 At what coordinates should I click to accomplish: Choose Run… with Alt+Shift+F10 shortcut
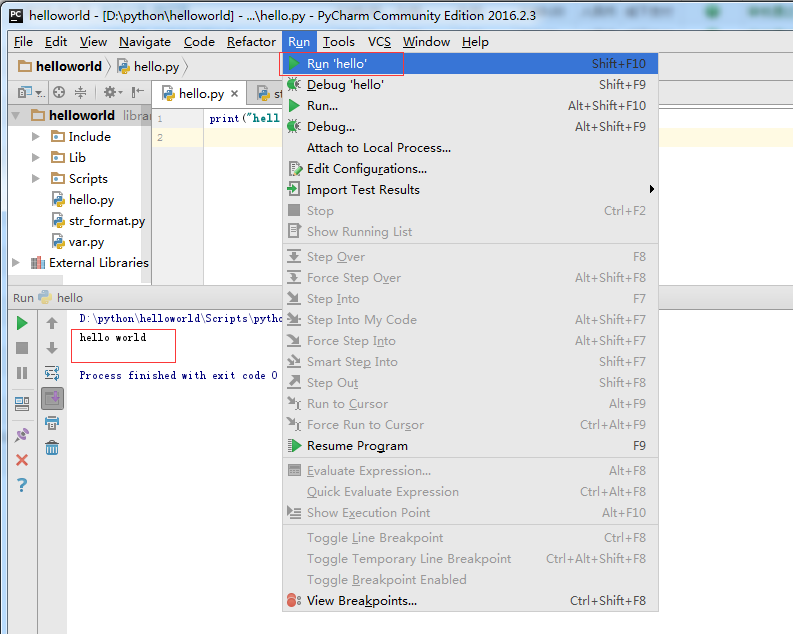(470, 106)
